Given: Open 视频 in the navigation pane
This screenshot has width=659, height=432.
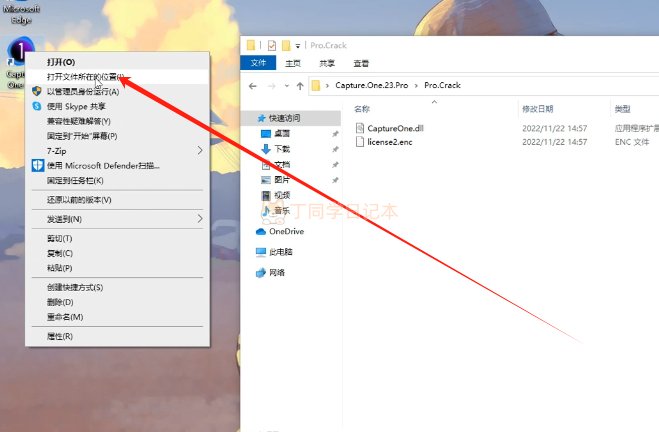Looking at the screenshot, I should pyautogui.click(x=282, y=195).
